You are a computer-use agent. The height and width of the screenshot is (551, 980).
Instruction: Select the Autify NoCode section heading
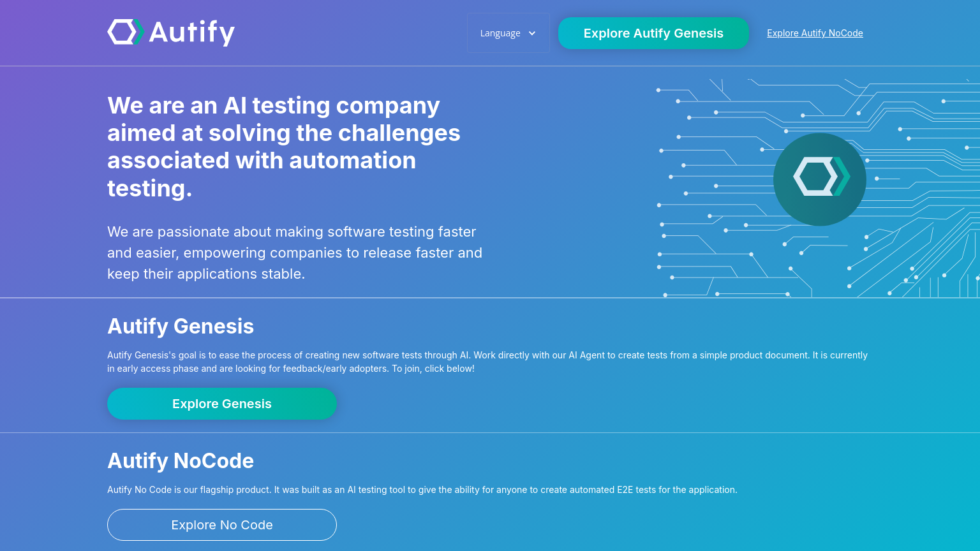pyautogui.click(x=181, y=460)
